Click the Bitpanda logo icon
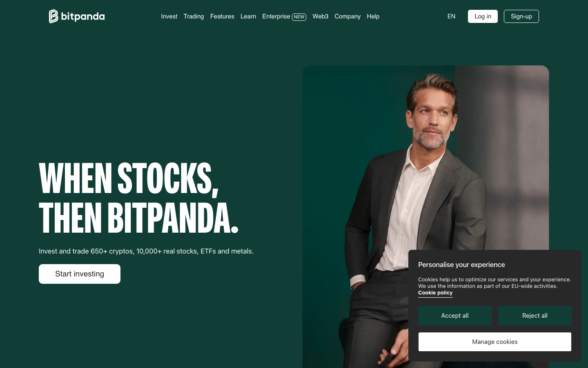Image resolution: width=588 pixels, height=368 pixels. click(x=53, y=16)
